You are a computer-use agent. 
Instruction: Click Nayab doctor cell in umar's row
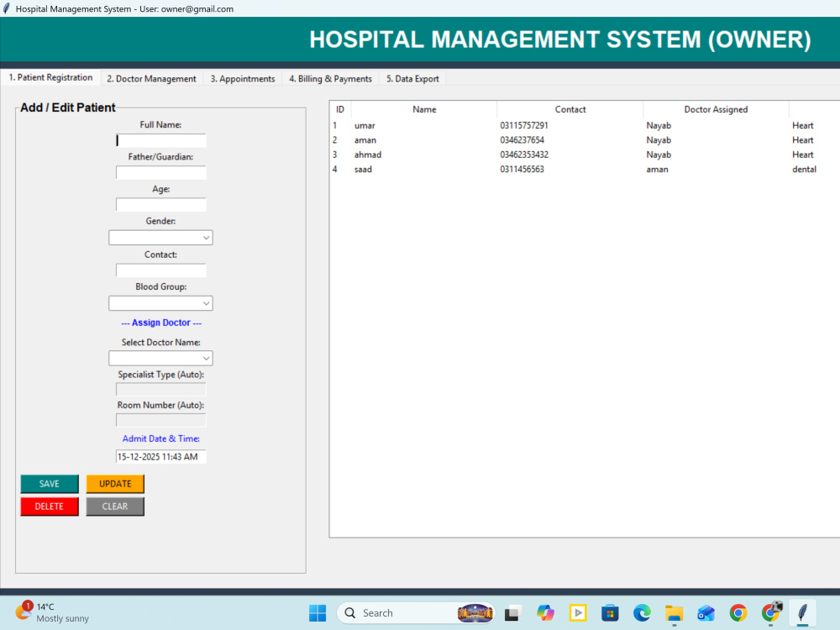[659, 125]
